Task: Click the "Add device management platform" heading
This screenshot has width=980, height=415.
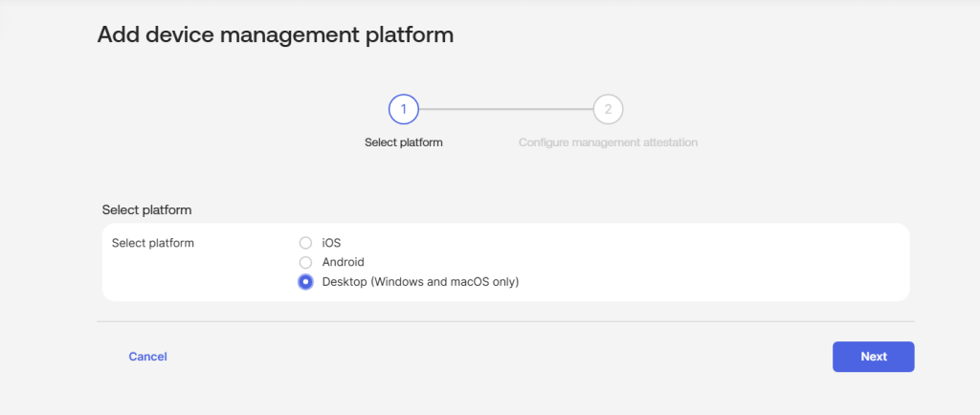Action: tap(276, 35)
